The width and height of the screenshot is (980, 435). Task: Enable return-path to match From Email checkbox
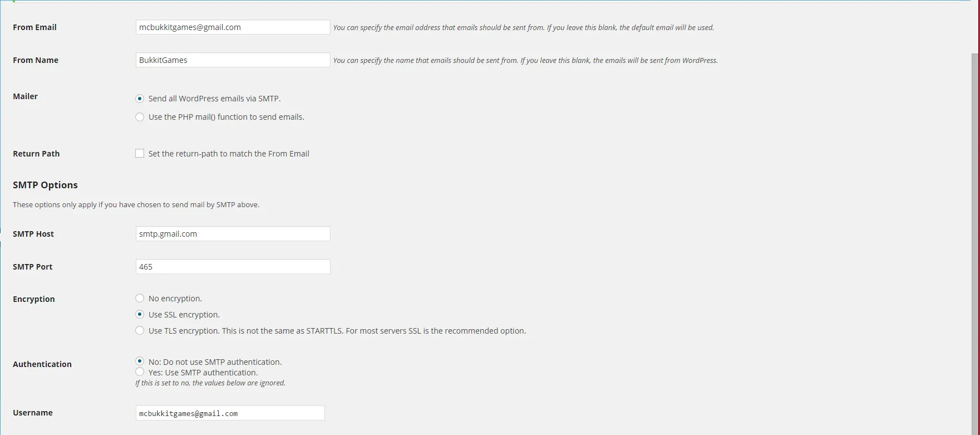140,153
